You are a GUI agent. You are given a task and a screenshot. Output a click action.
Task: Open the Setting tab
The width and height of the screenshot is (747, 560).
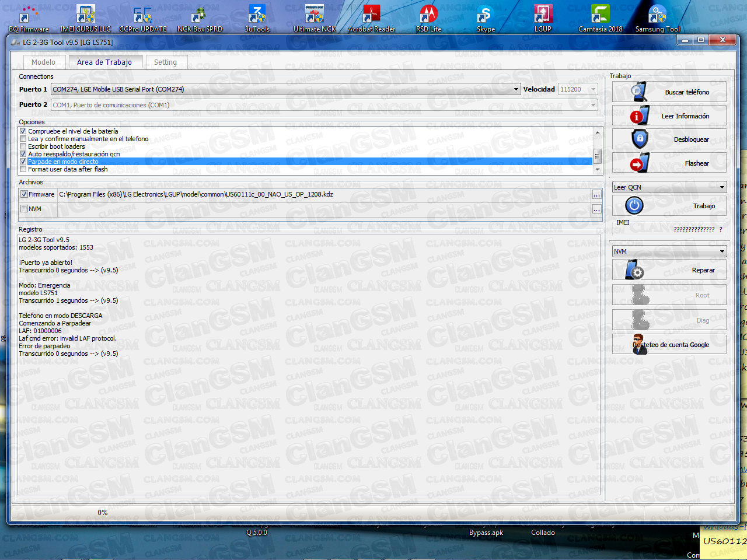tap(165, 62)
